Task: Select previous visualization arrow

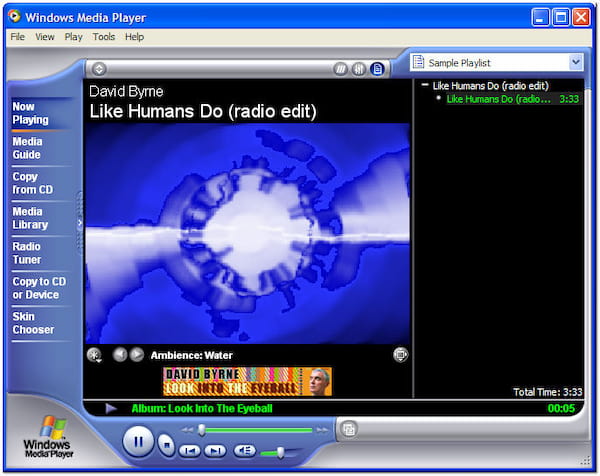Action: (120, 355)
